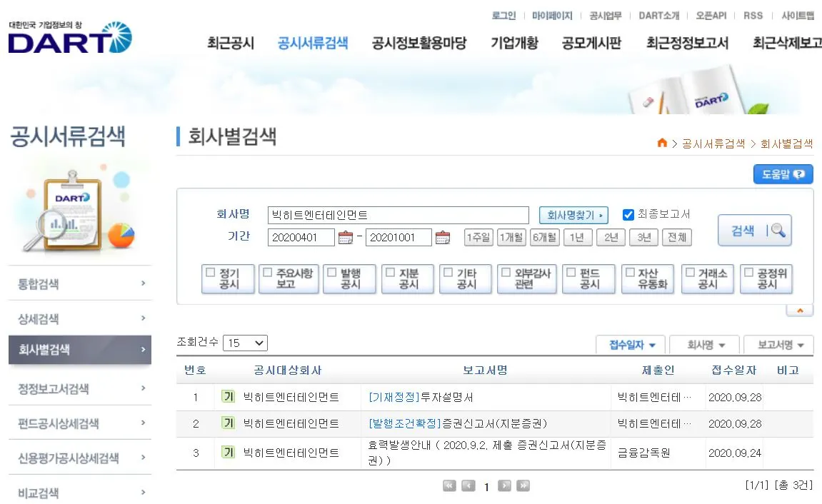
Task: Check the 외부감사관련 filter
Action: tap(506, 273)
